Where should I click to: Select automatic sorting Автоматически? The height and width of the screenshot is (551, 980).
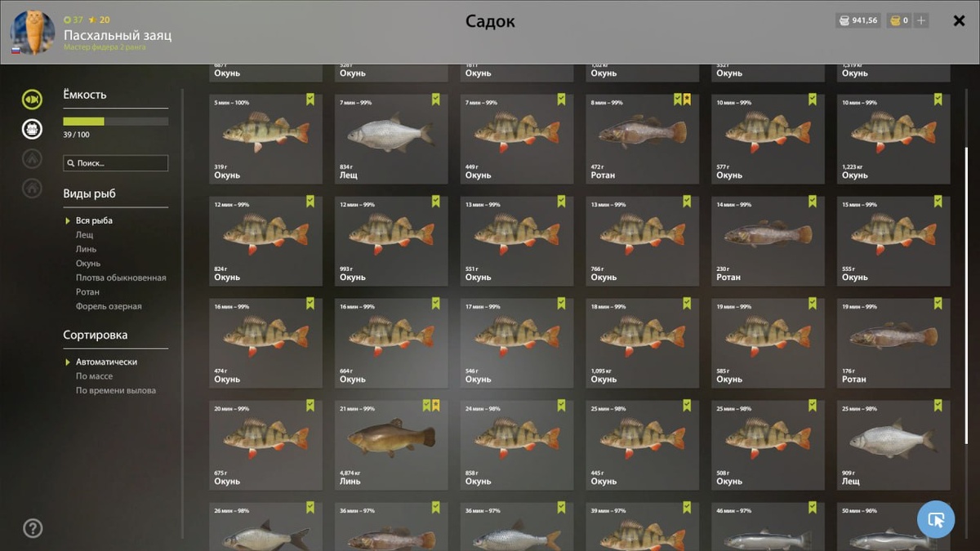pos(106,362)
